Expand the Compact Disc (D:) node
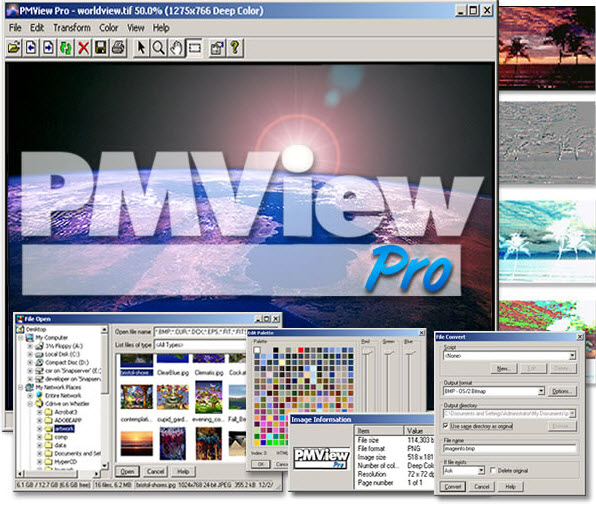 (30, 363)
